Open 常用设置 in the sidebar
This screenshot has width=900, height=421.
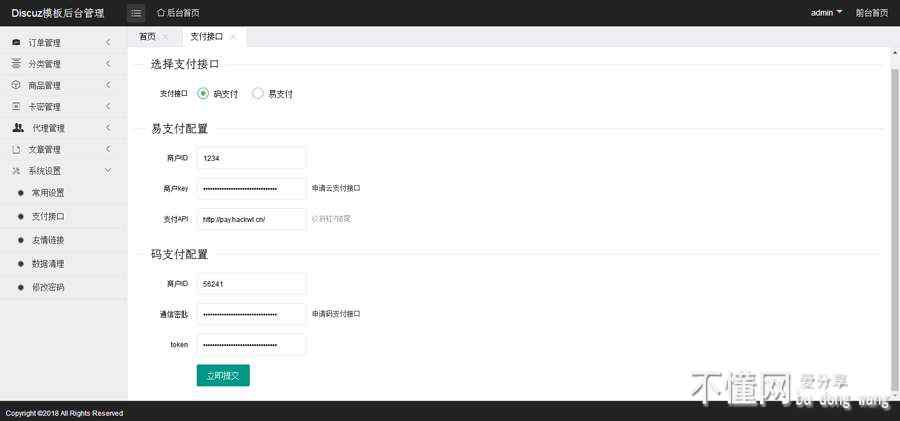coord(47,193)
